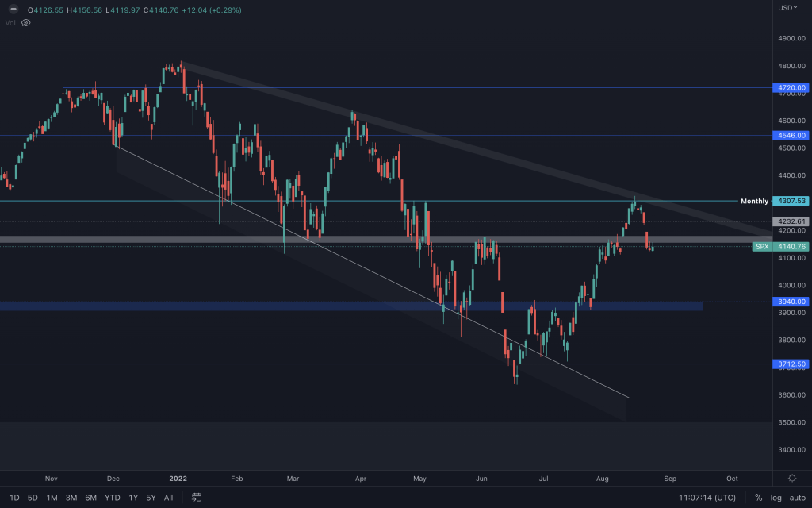Click the 3712.50 horizontal line label
The image size is (812, 508).
tap(790, 364)
